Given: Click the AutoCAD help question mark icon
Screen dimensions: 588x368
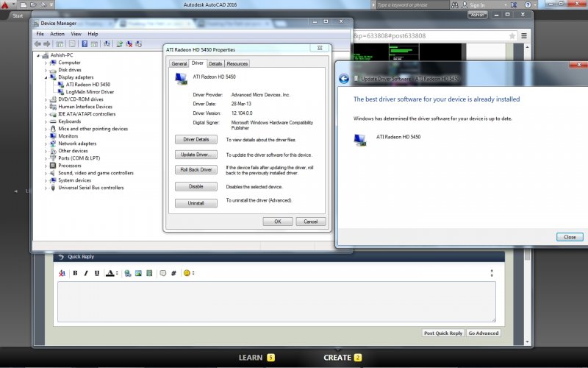Looking at the screenshot, I should pyautogui.click(x=528, y=5).
